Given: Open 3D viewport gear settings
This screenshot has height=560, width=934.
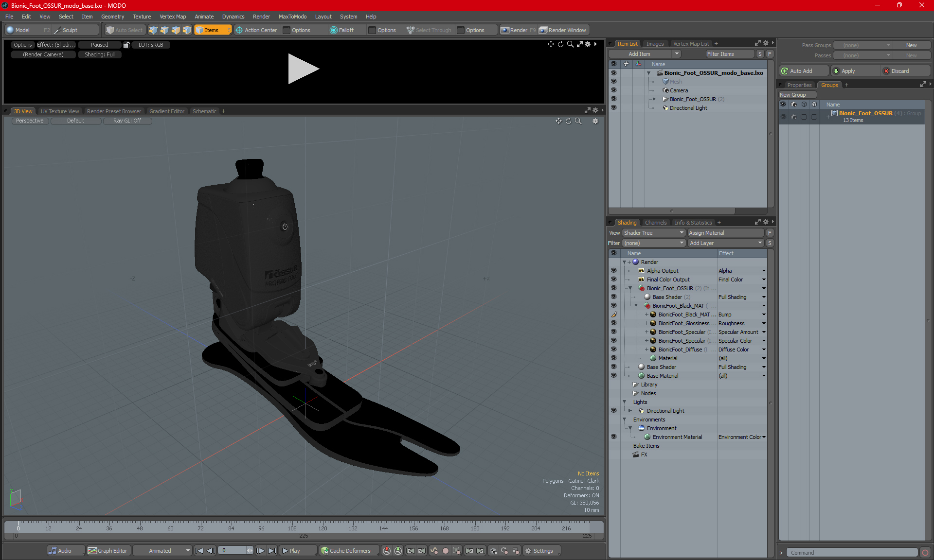Looking at the screenshot, I should (595, 121).
